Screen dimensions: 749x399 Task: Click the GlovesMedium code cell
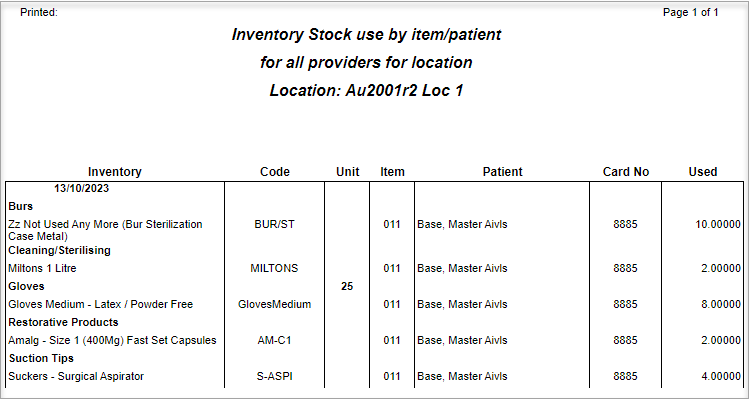(274, 304)
